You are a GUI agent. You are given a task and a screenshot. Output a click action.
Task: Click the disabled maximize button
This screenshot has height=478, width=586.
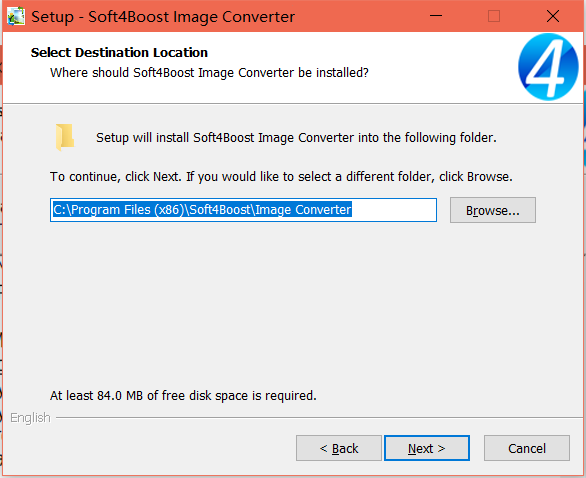(494, 16)
